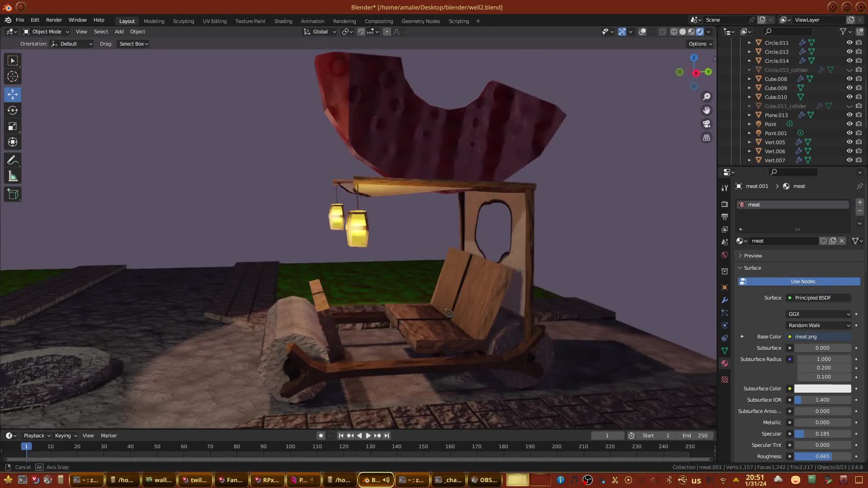
Task: Hide Cube.008 using its eye icon
Action: [x=849, y=79]
